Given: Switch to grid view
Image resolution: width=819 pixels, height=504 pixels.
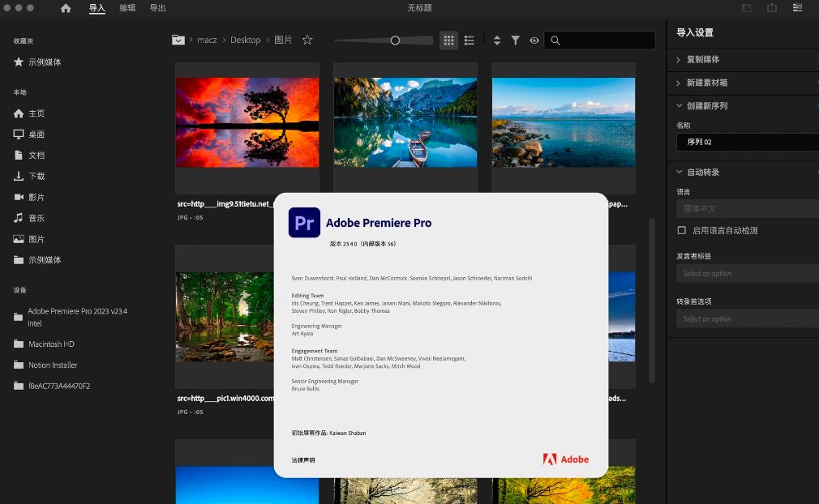Looking at the screenshot, I should (448, 41).
